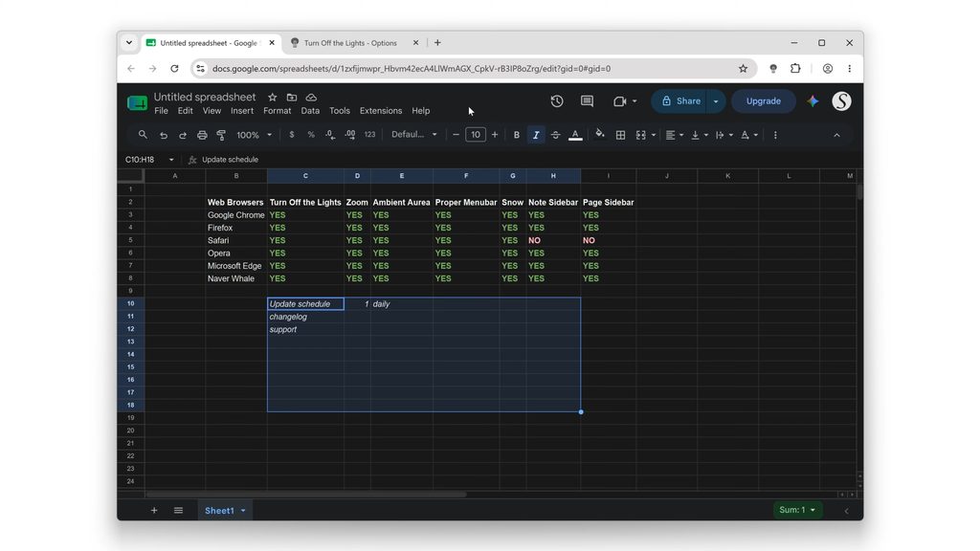Open version history clock icon

coord(557,101)
